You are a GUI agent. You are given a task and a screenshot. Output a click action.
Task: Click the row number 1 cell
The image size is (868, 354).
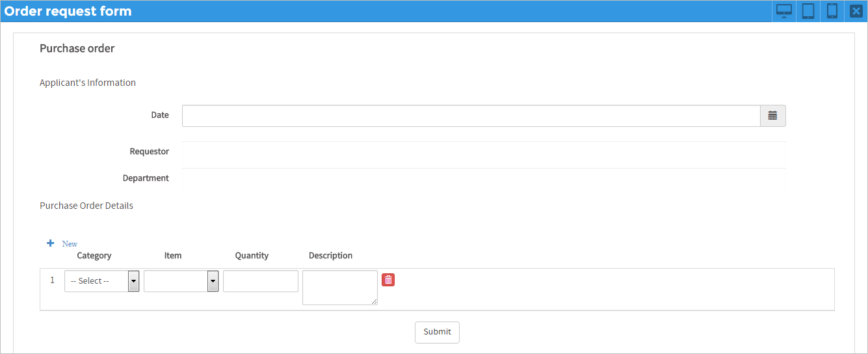point(53,280)
